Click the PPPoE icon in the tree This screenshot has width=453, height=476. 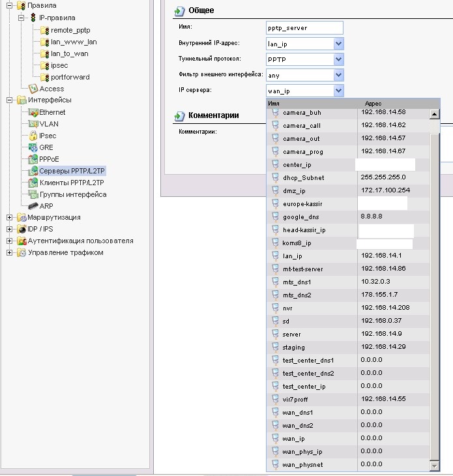click(33, 159)
